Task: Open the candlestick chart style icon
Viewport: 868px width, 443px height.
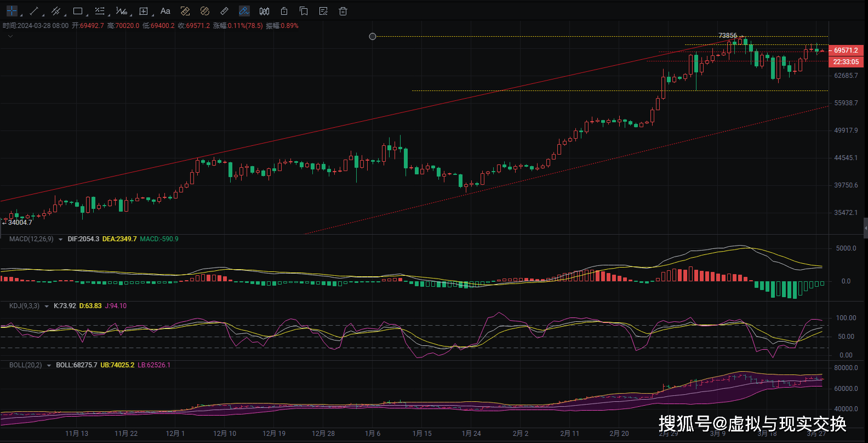Action: [264, 11]
